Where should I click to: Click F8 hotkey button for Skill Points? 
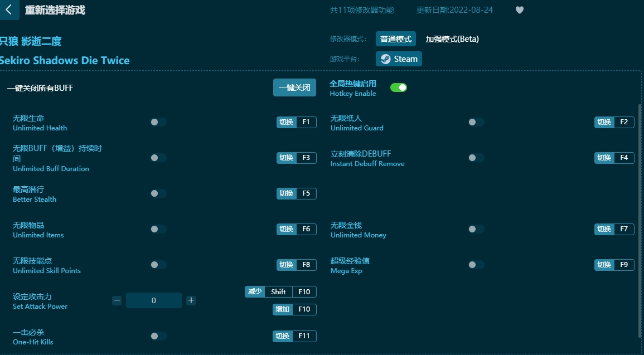pos(297,265)
